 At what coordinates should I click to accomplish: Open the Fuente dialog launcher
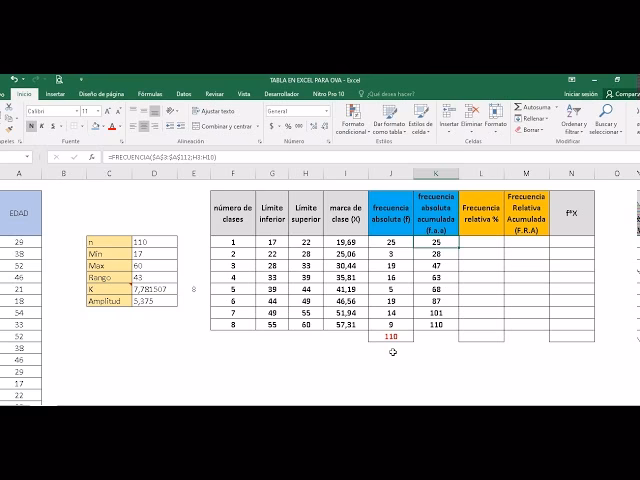pyautogui.click(x=122, y=141)
